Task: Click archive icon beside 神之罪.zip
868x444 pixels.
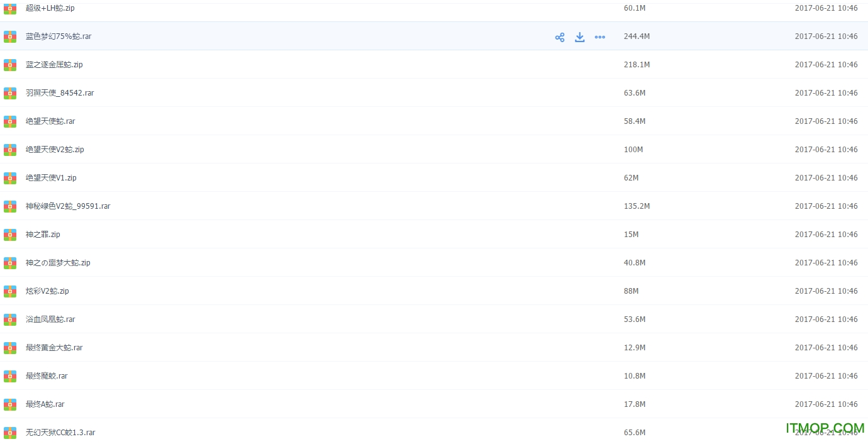Action: tap(10, 235)
